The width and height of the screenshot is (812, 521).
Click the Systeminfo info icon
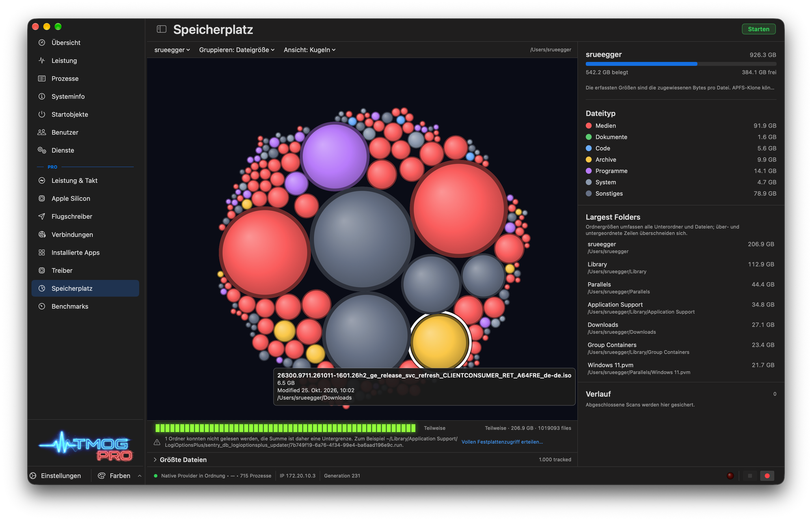coord(42,96)
